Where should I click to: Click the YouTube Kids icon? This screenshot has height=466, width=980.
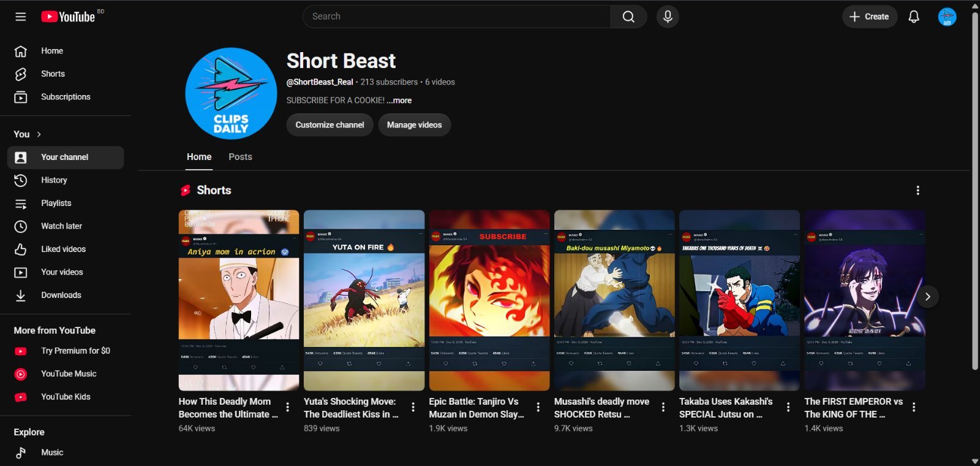pyautogui.click(x=21, y=397)
